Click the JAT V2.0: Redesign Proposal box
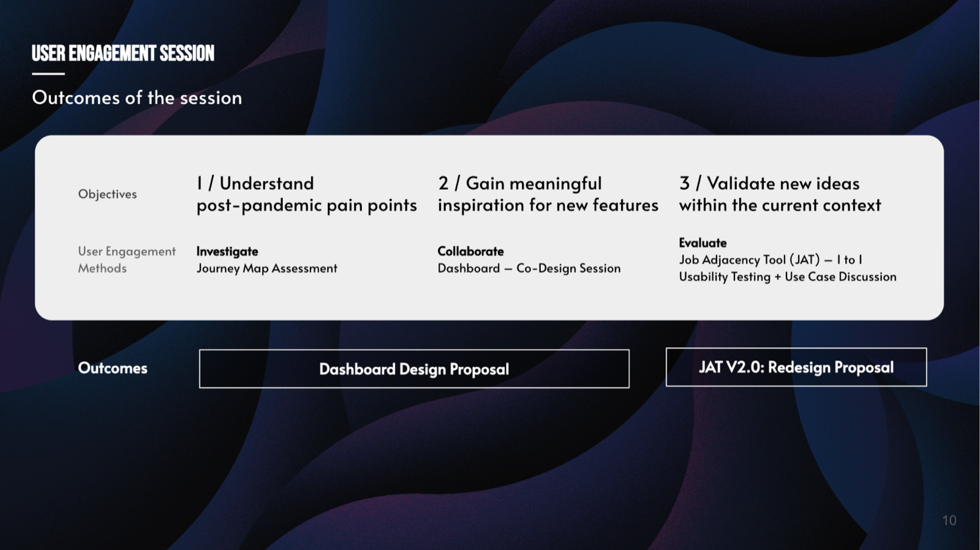Screen dimensions: 980x550 796,367
